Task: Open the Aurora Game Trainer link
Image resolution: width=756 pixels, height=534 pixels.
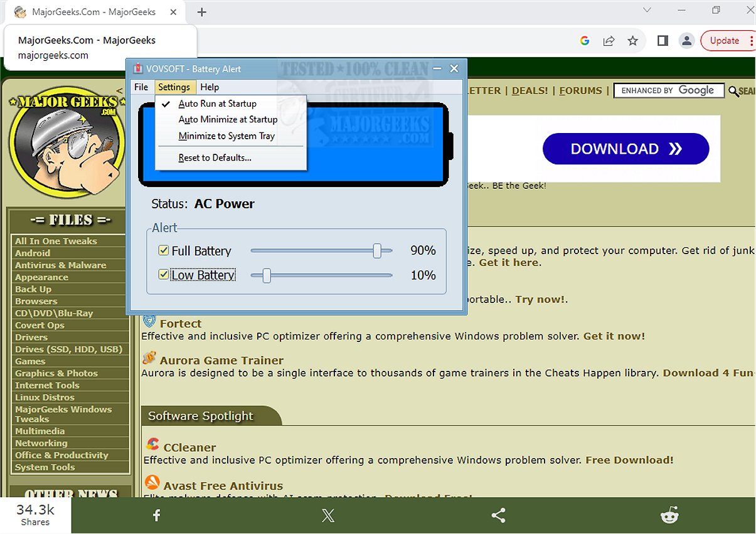Action: tap(221, 360)
